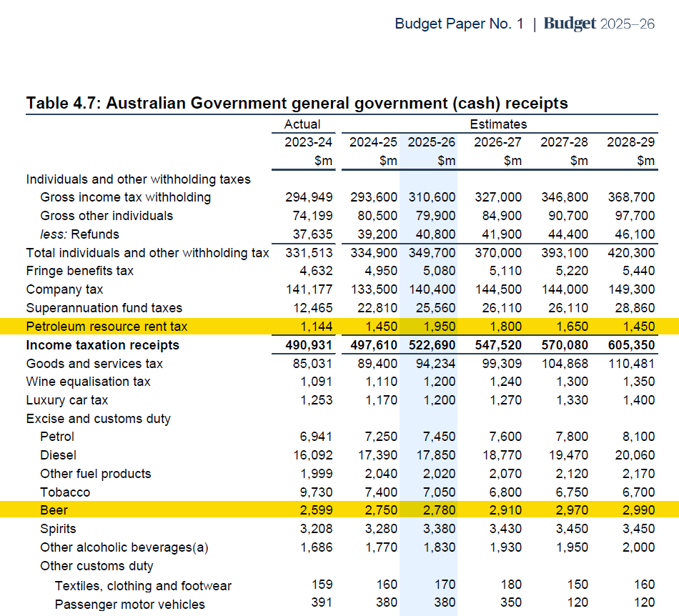Click the 'Excise and customs duty' section heading

[99, 419]
